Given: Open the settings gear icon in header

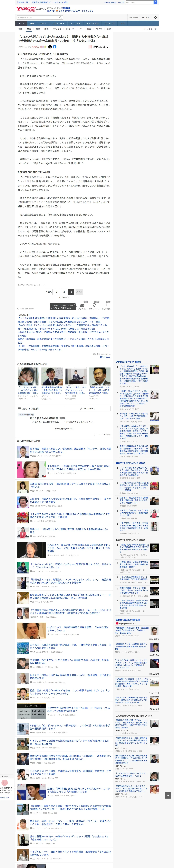Looking at the screenshot, I should tap(155, 18).
